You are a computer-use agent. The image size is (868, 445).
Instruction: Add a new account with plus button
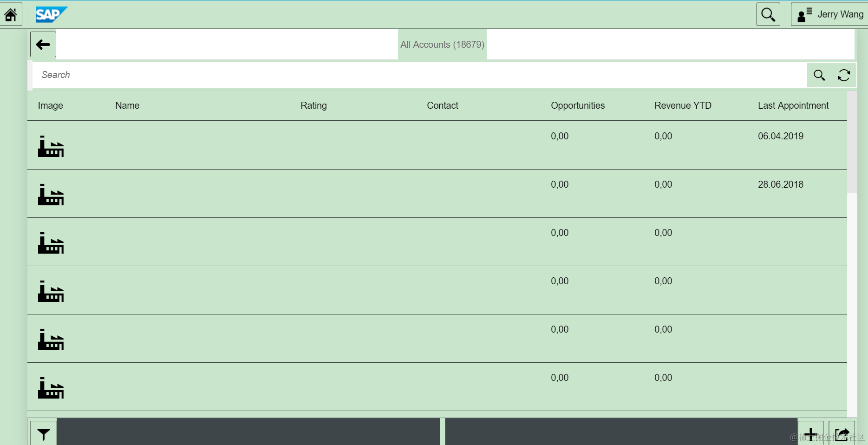pyautogui.click(x=810, y=433)
